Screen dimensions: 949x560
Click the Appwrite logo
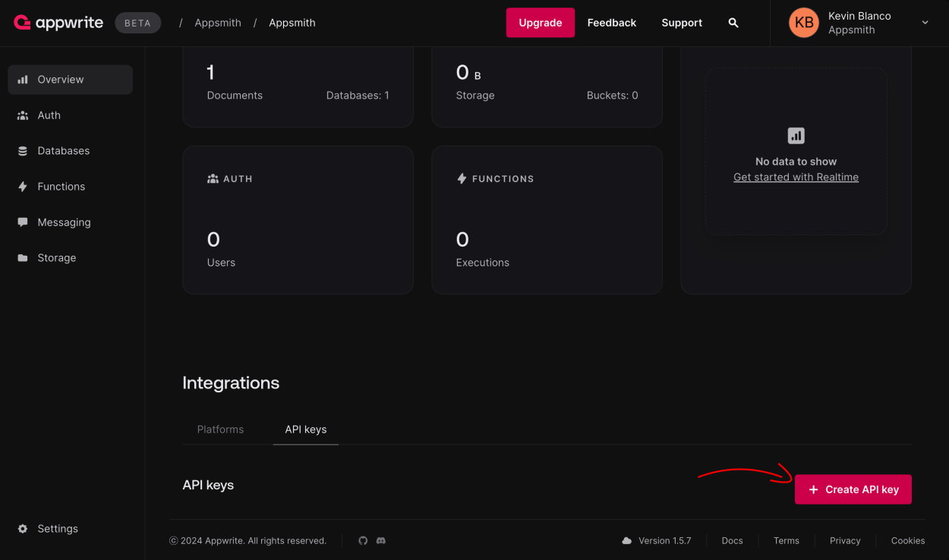click(x=58, y=23)
